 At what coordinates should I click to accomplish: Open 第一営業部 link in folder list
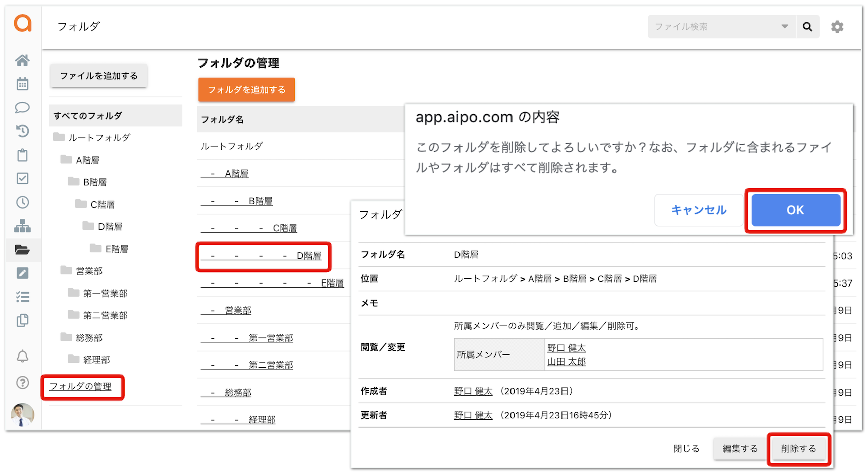(247, 338)
